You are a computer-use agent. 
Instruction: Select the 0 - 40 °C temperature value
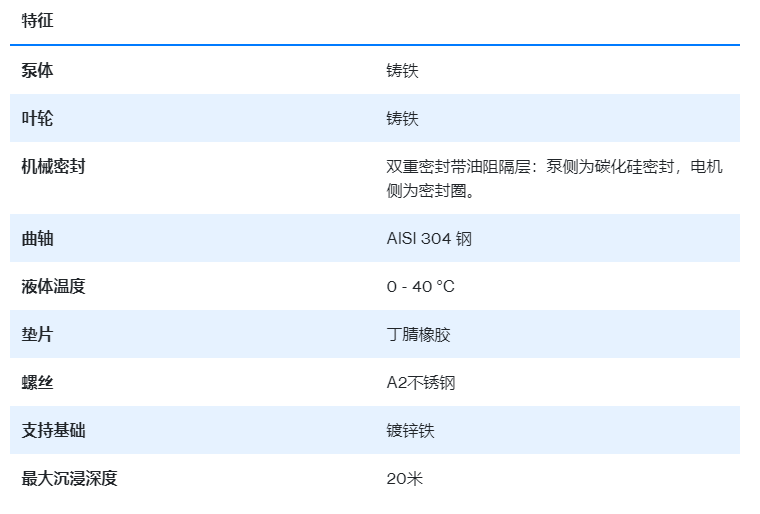click(x=420, y=287)
